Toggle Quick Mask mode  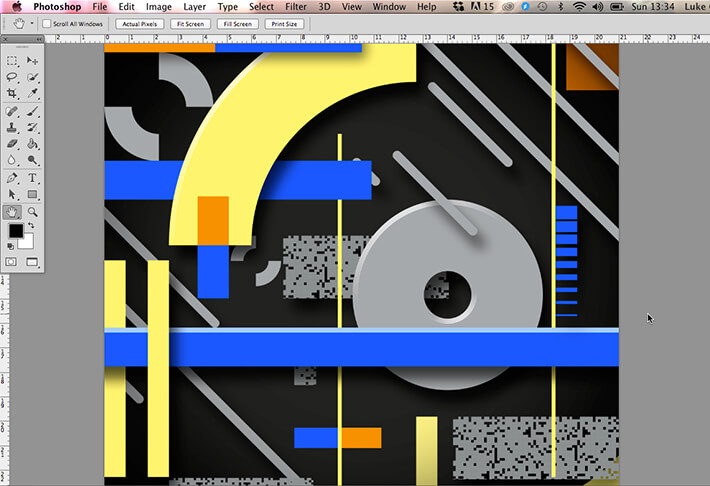coord(11,262)
